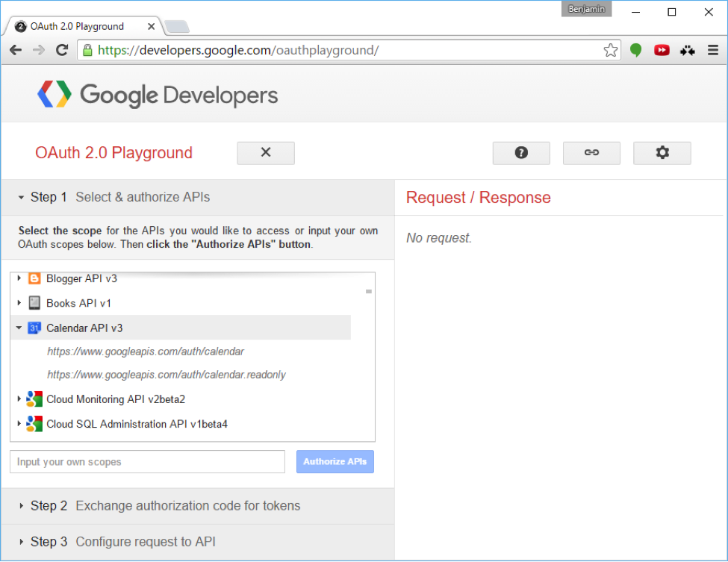The image size is (728, 562).
Task: Select the auth/calendar.readonly scope
Action: coord(167,375)
